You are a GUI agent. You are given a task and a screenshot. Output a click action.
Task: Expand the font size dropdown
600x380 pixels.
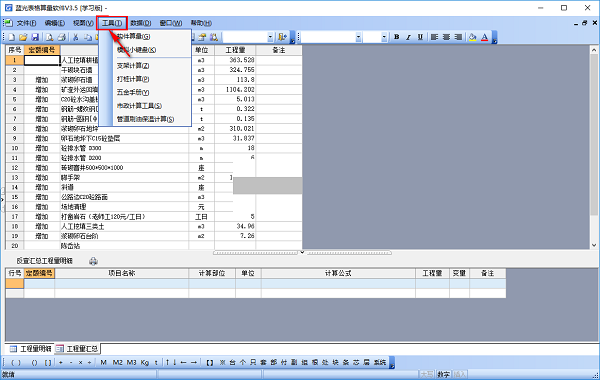pyautogui.click(x=384, y=37)
